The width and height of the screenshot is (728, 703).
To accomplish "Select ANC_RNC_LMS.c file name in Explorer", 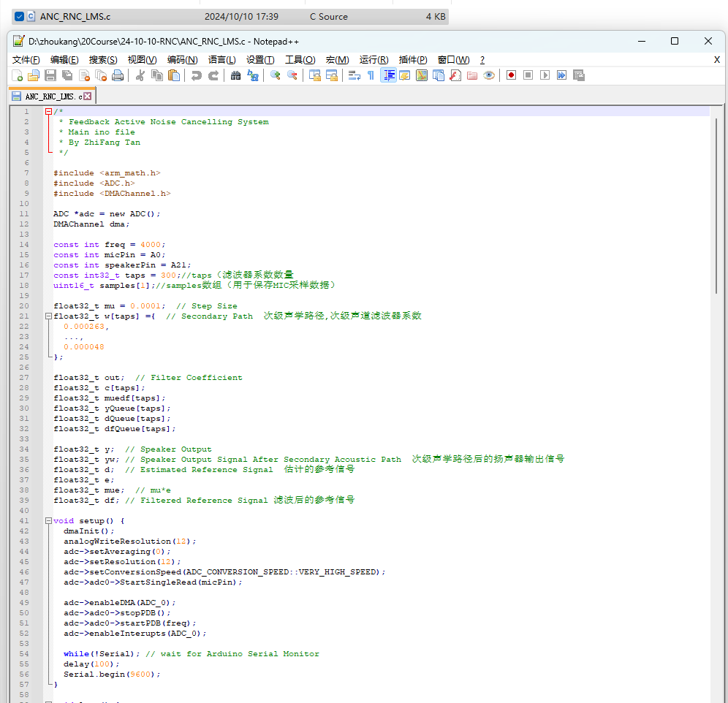I will (x=75, y=17).
